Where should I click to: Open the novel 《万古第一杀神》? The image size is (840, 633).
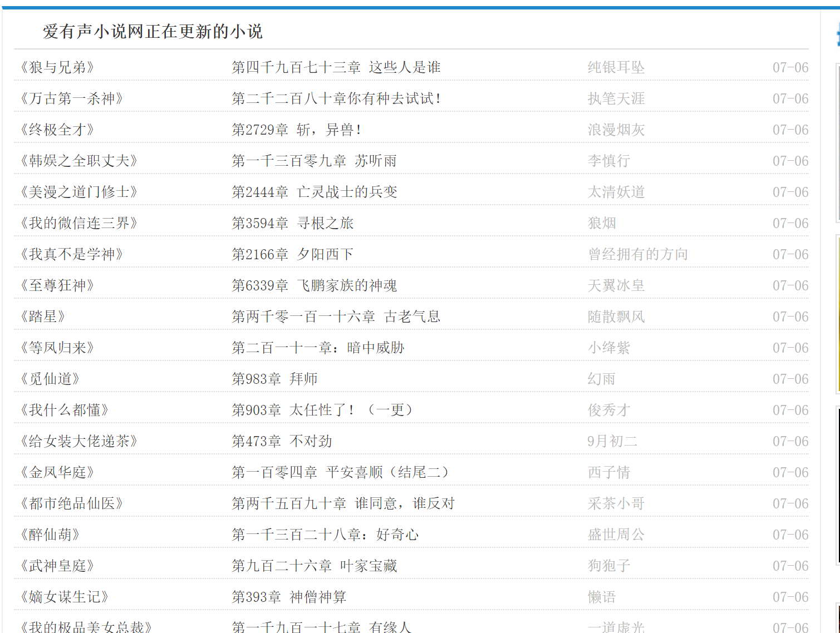click(72, 98)
